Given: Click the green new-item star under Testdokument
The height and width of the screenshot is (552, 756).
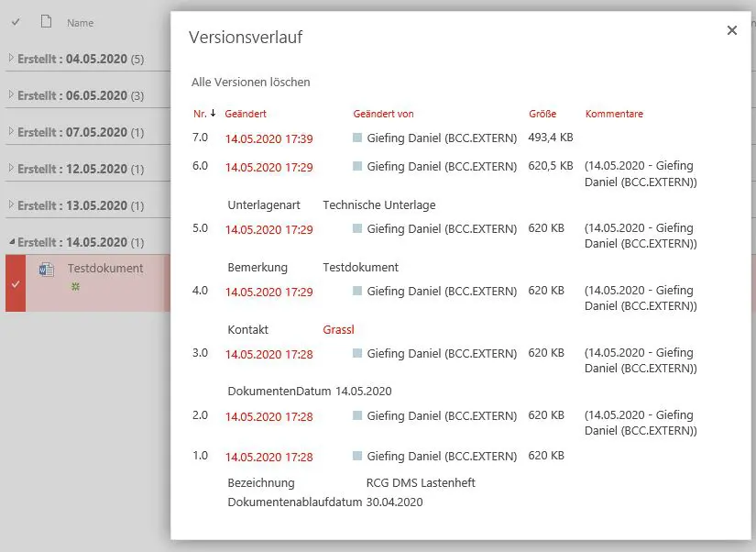Looking at the screenshot, I should coord(75,286).
